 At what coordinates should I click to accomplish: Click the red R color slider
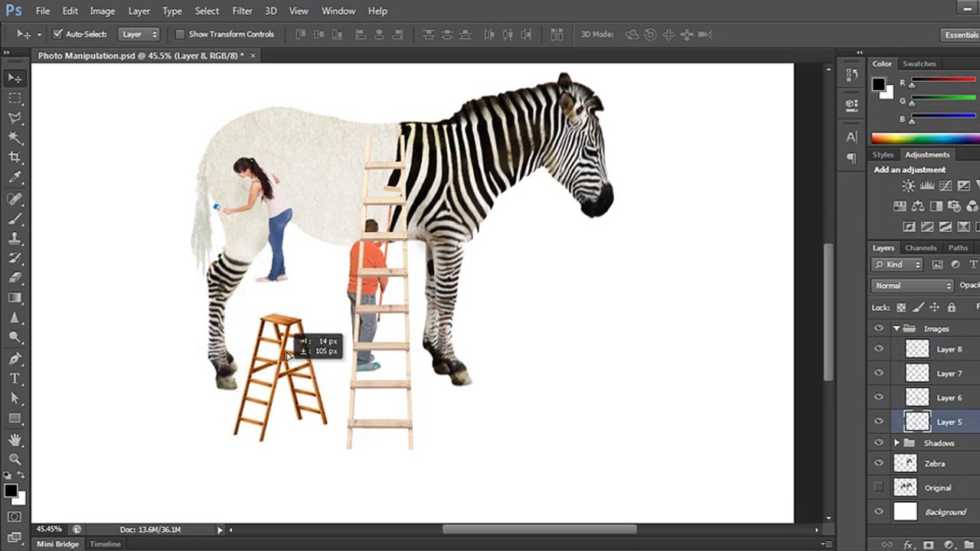(x=943, y=80)
